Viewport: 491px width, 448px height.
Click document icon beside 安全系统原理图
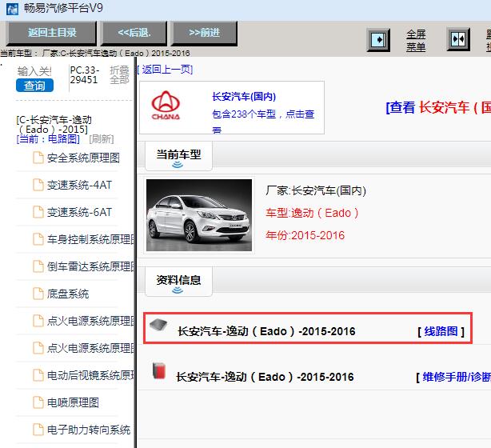click(38, 158)
